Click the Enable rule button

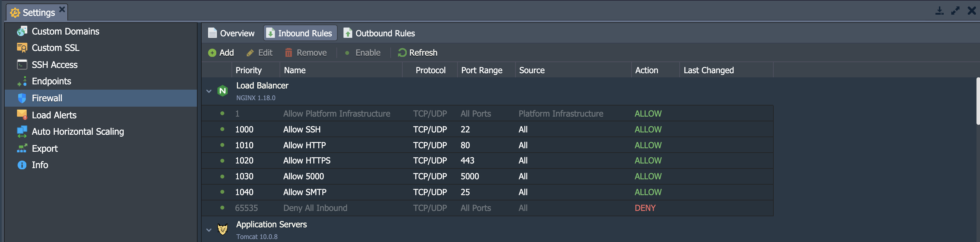(x=362, y=53)
